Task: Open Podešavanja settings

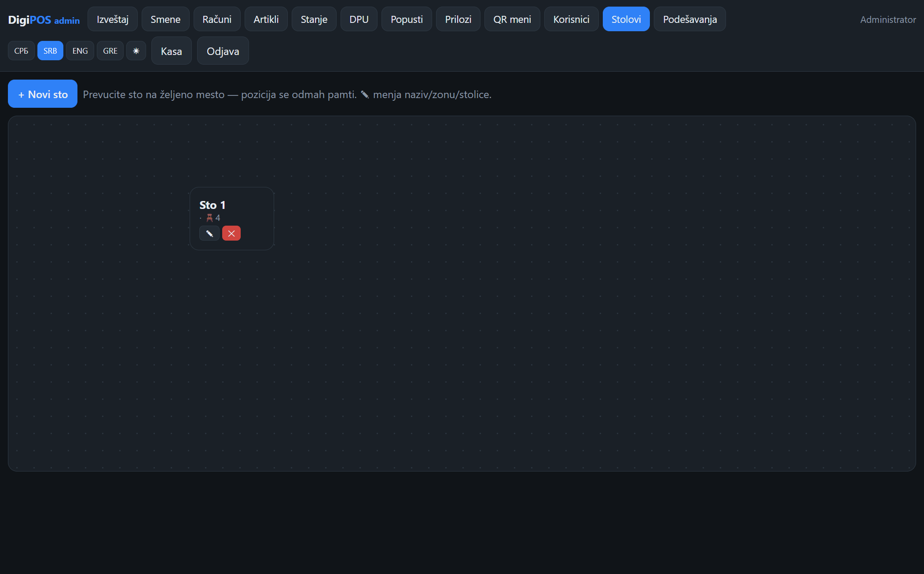Action: click(x=690, y=19)
